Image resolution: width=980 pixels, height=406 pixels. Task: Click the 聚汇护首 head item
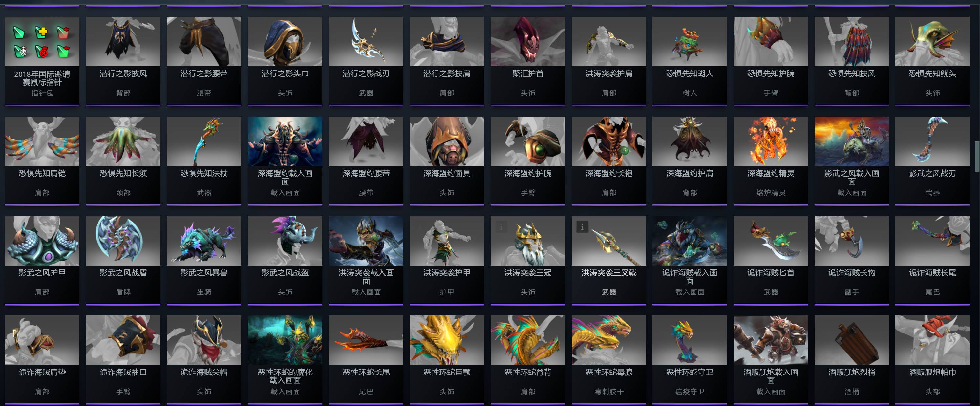tap(528, 61)
